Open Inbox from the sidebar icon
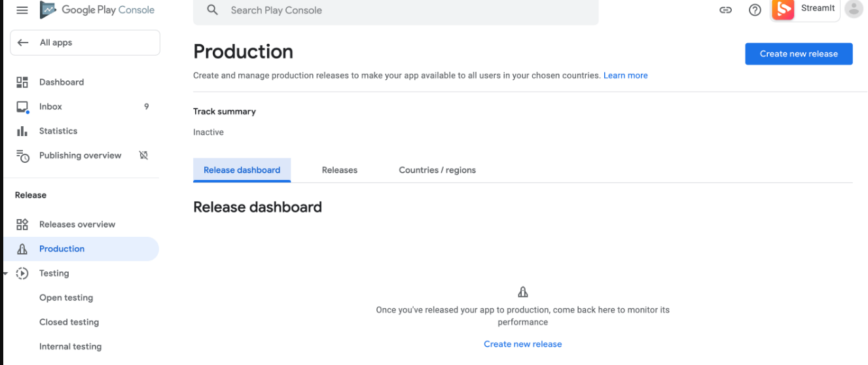Screen dimensions: 868x365 tap(22, 107)
